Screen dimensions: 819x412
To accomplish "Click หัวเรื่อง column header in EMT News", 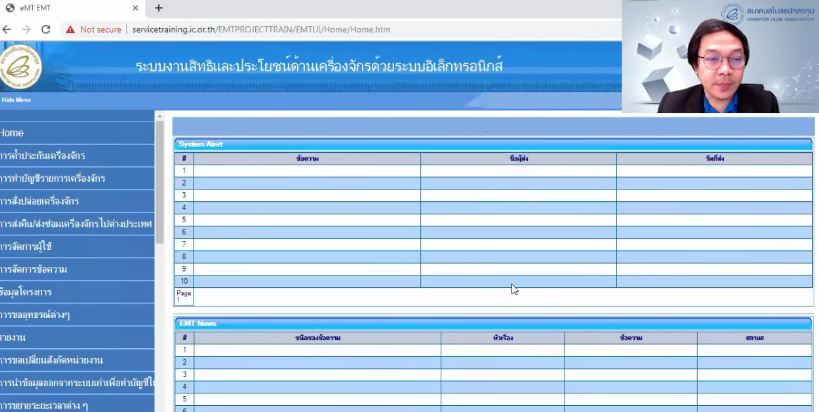I will (502, 338).
